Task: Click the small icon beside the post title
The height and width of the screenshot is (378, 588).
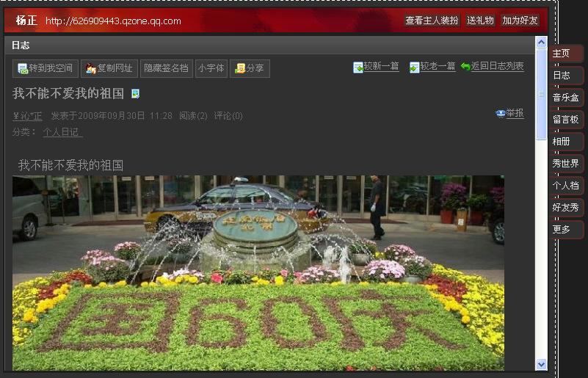Action: pyautogui.click(x=135, y=94)
